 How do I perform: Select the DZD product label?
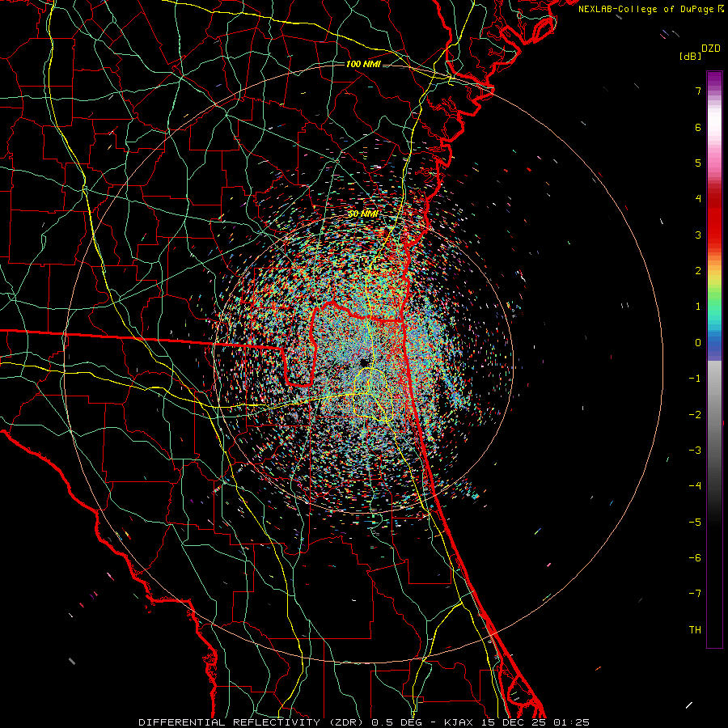(711, 49)
